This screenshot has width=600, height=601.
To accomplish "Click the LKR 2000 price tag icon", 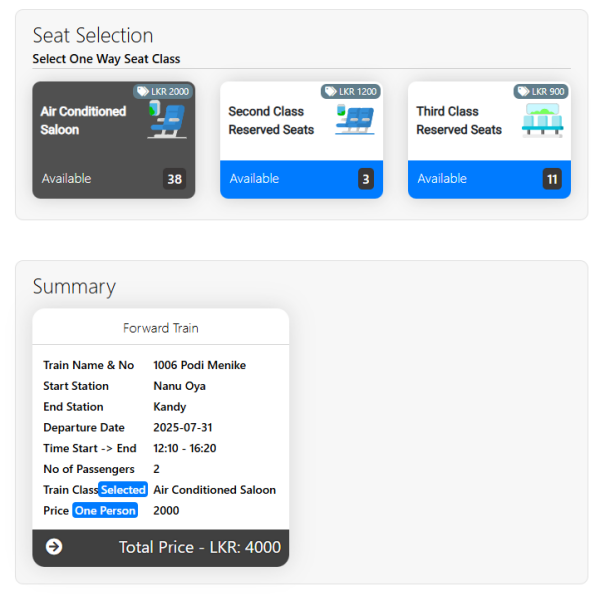I will pyautogui.click(x=143, y=92).
